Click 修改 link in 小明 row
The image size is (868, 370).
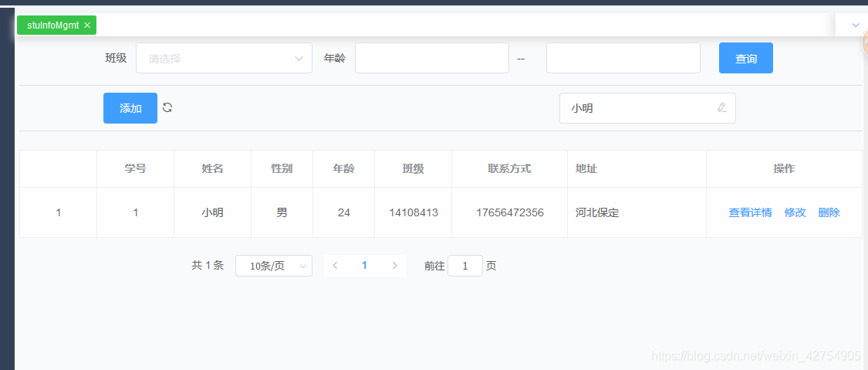tap(795, 212)
